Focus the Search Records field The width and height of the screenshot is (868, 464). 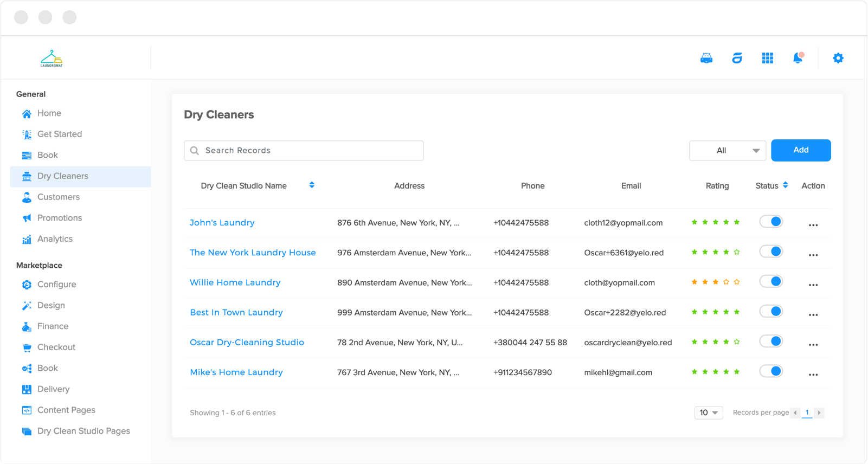point(304,151)
